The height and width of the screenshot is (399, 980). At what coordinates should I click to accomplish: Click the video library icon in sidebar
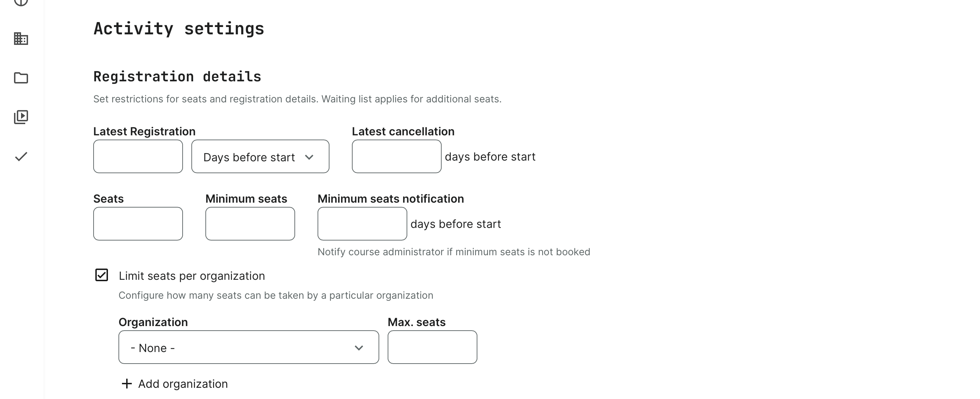coord(21,117)
